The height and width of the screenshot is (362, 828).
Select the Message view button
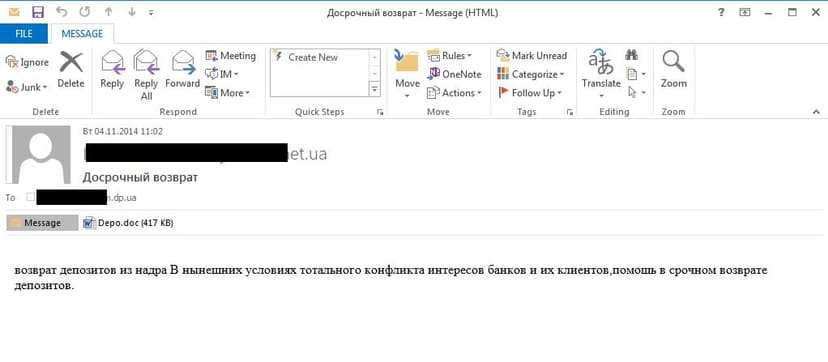[42, 223]
